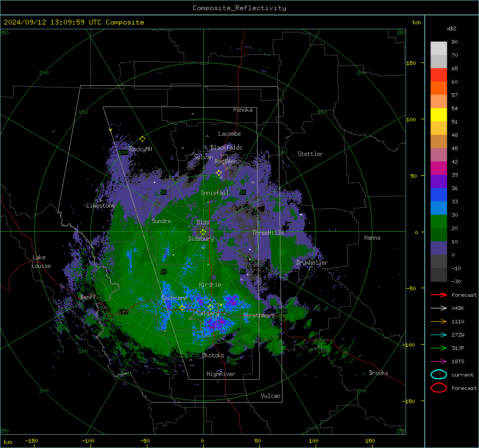Click the 2024/09/12 13:09:59 UTC timestamp

coord(48,22)
